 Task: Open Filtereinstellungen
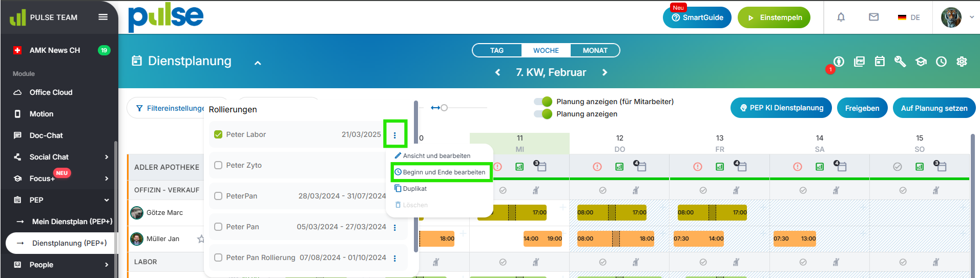pos(169,108)
